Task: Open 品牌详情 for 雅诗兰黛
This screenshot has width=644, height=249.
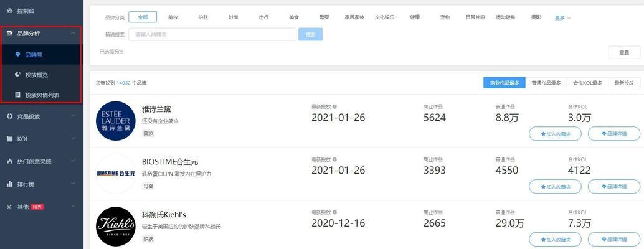Action: tap(614, 134)
